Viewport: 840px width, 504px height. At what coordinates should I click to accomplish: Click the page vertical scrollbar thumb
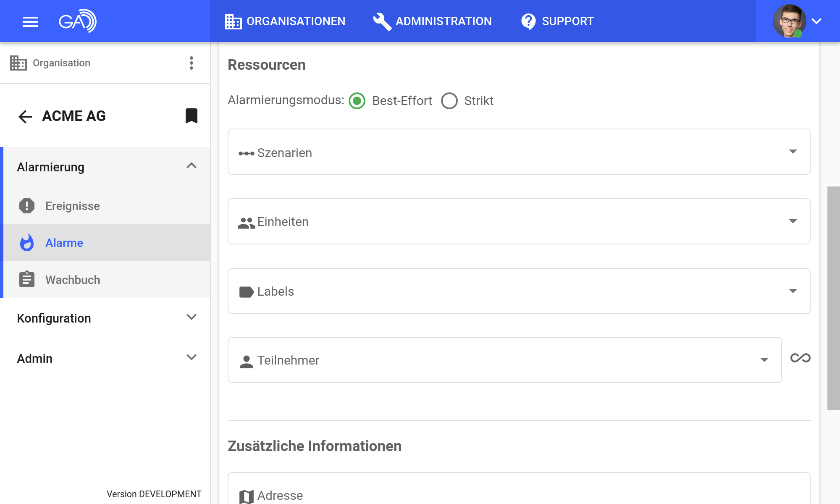click(x=833, y=298)
